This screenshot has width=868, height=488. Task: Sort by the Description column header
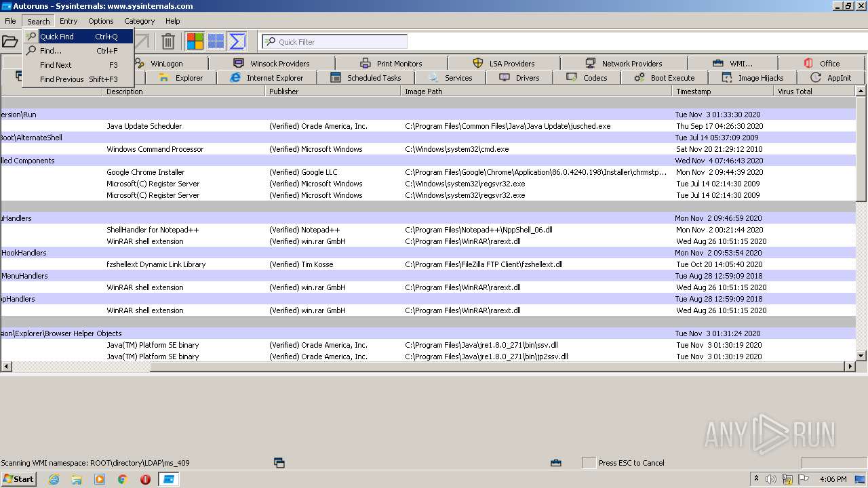[x=184, y=91]
